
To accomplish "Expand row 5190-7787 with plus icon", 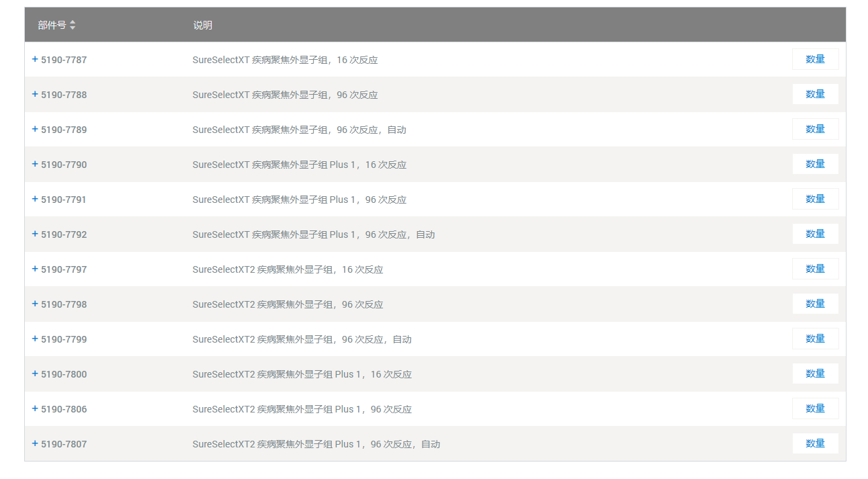I will click(35, 59).
